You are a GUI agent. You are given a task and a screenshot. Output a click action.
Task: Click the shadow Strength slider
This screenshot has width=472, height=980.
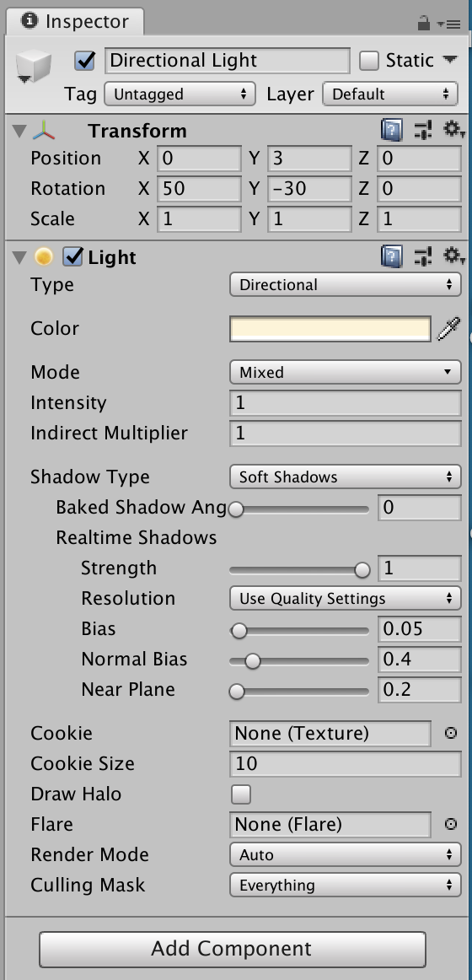299,570
